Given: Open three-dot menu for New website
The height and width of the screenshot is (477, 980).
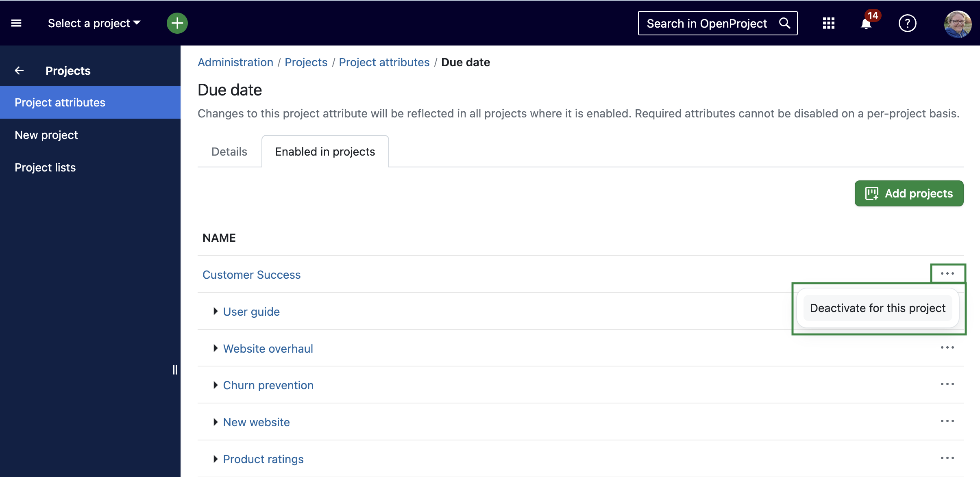Looking at the screenshot, I should pos(948,421).
